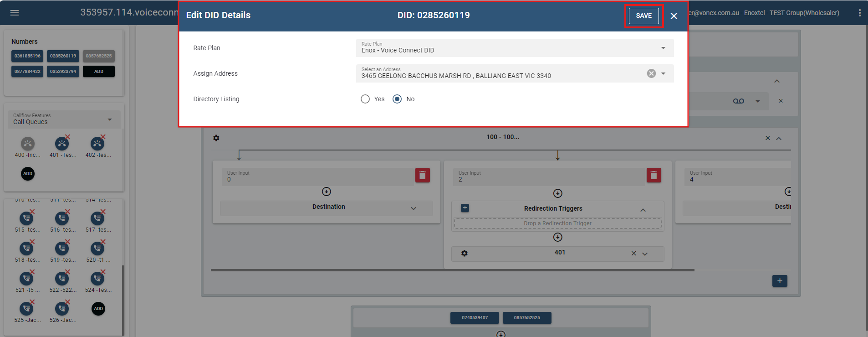Select No for Directory Listing
The image size is (868, 337).
point(397,99)
